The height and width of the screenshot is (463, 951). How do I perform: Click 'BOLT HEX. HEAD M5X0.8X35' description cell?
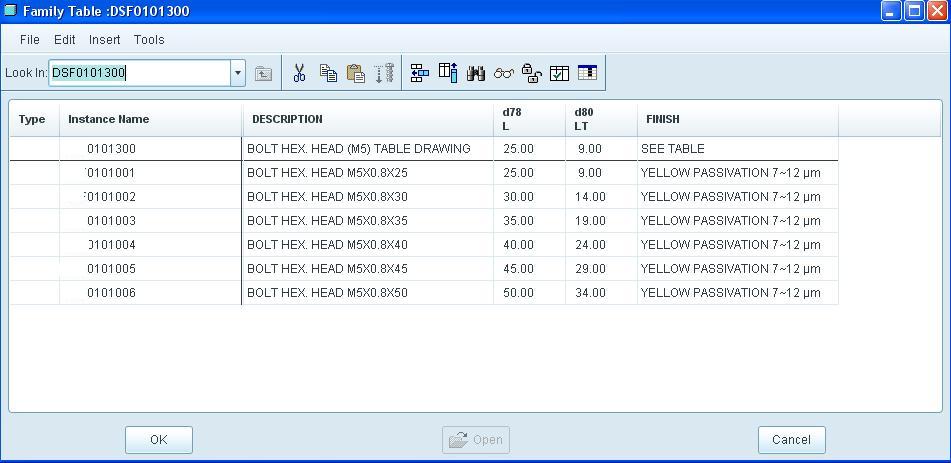point(368,221)
